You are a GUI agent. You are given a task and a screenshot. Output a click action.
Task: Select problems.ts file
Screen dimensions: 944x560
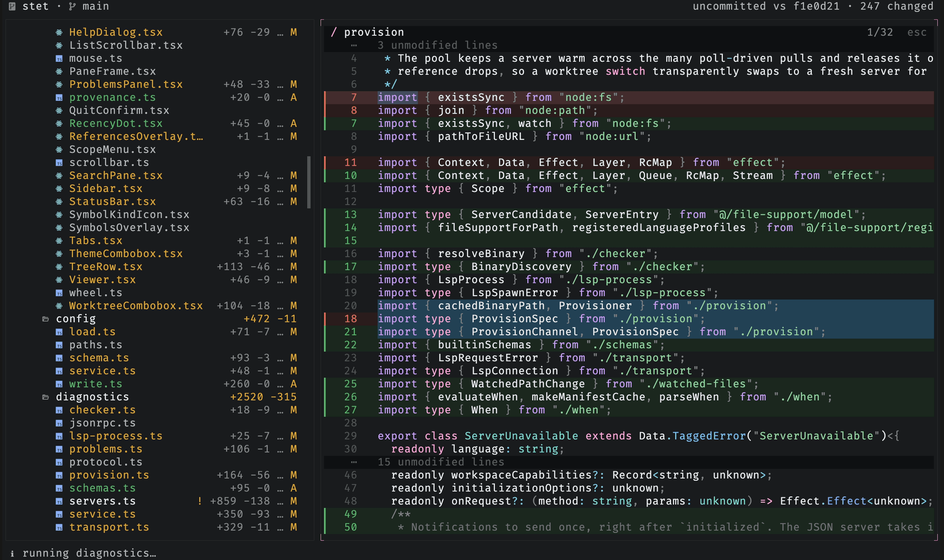tap(106, 449)
